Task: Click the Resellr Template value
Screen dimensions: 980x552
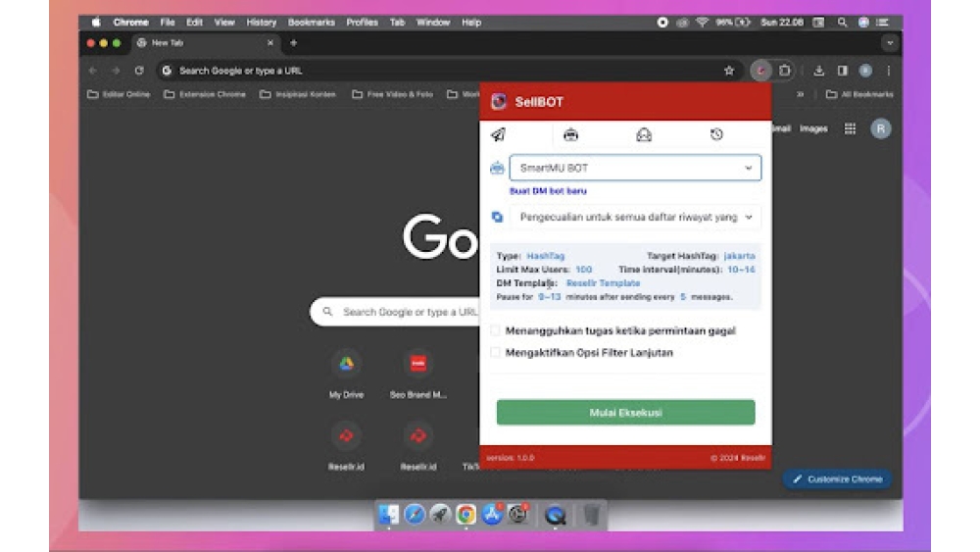Action: pos(603,283)
